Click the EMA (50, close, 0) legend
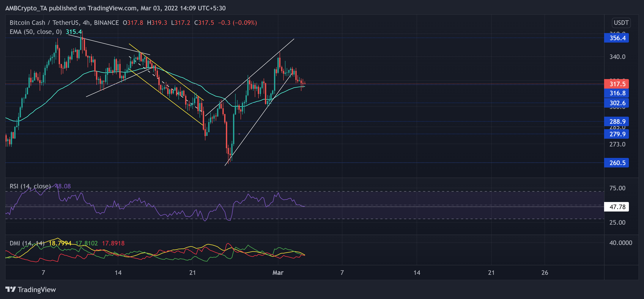Viewport: 644px width, 299px height. click(36, 32)
